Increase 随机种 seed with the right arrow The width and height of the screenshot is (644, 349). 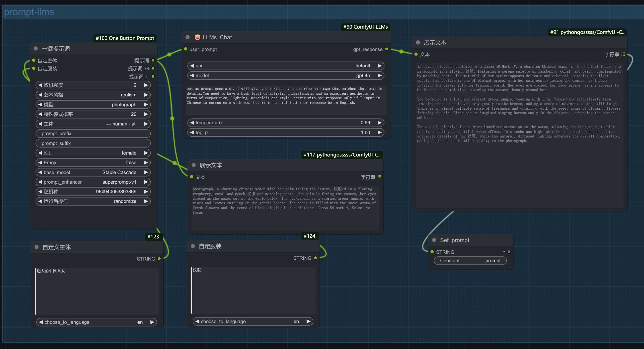pyautogui.click(x=146, y=192)
